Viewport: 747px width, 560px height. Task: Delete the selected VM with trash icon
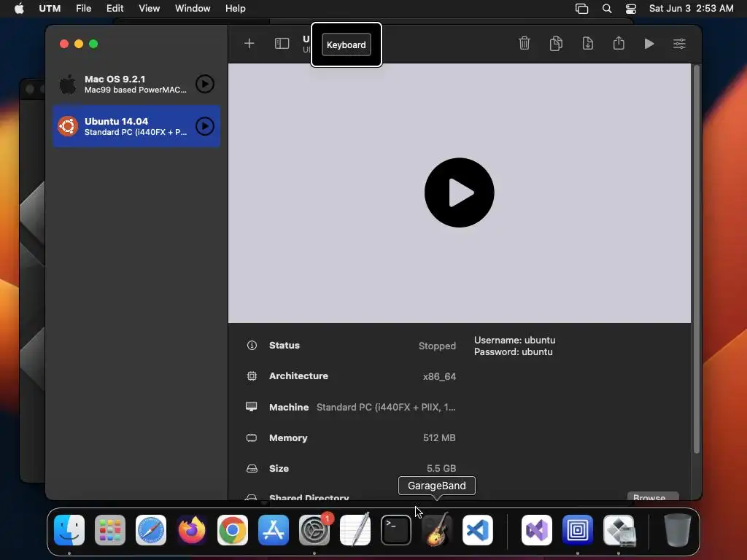click(x=524, y=43)
